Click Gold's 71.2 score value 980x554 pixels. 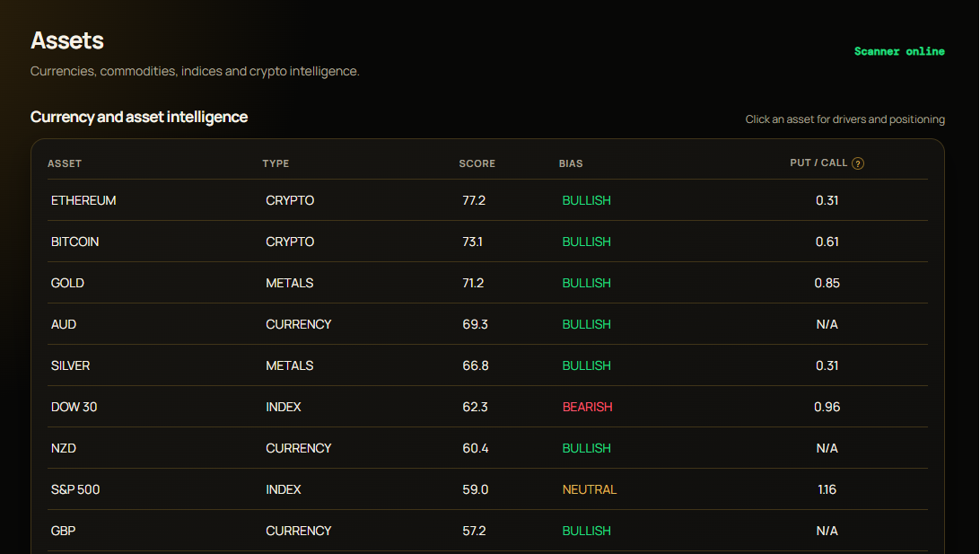pos(473,283)
